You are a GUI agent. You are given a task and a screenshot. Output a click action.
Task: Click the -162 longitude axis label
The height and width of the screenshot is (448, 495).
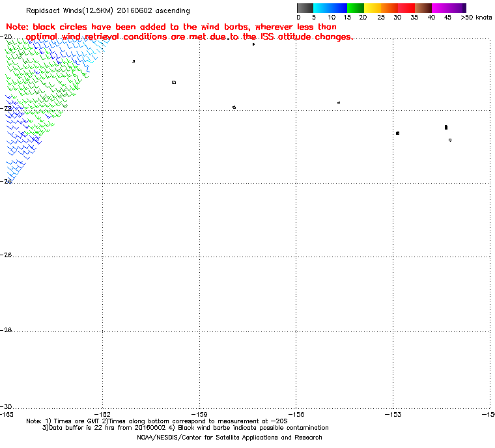click(x=103, y=414)
